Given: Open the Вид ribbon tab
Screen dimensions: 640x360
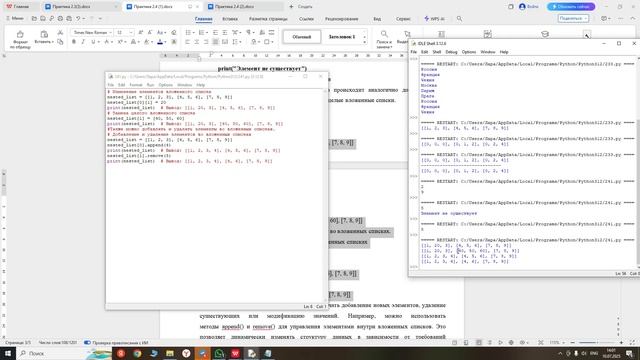Looking at the screenshot, I should [x=377, y=19].
